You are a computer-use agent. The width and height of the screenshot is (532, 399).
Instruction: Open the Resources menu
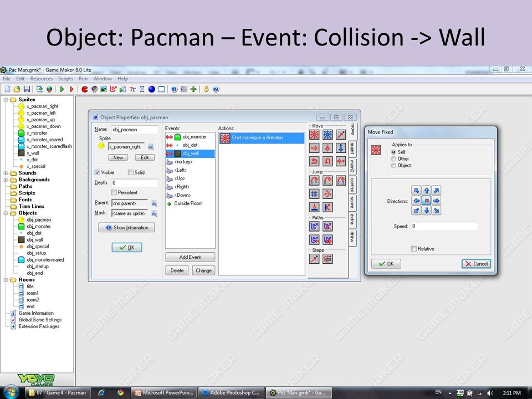[x=42, y=79]
